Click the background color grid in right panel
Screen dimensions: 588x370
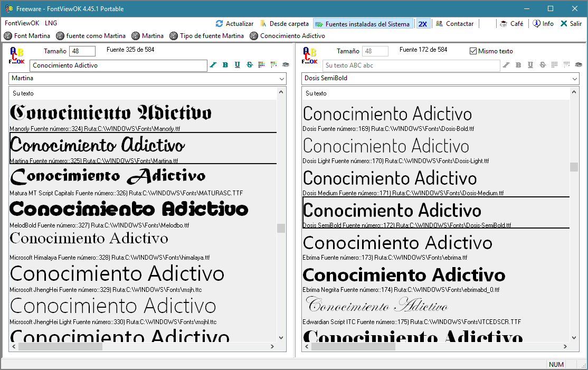(567, 64)
